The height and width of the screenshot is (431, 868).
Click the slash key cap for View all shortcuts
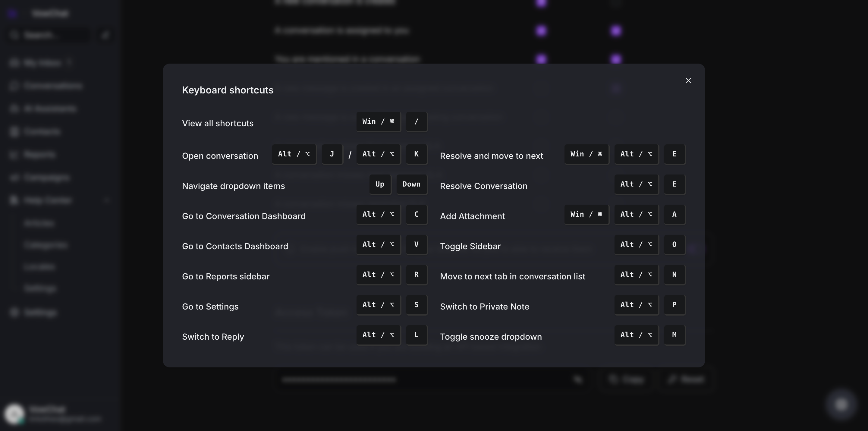coord(416,122)
